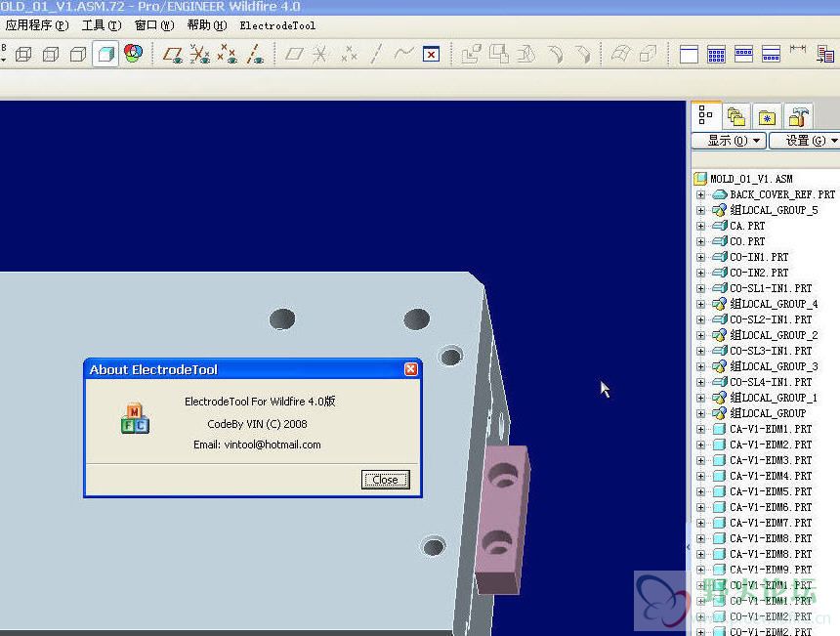
Task: Open the 显示(O) dropdown
Action: (x=729, y=141)
